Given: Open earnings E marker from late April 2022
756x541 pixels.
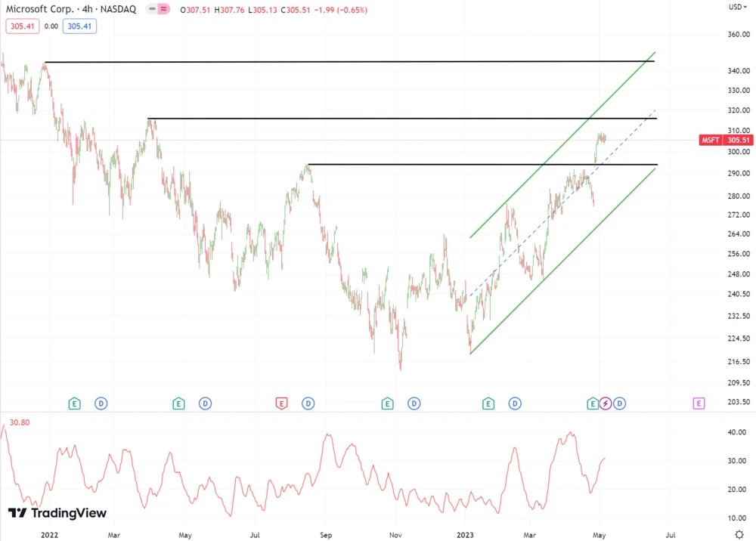Looking at the screenshot, I should [178, 403].
